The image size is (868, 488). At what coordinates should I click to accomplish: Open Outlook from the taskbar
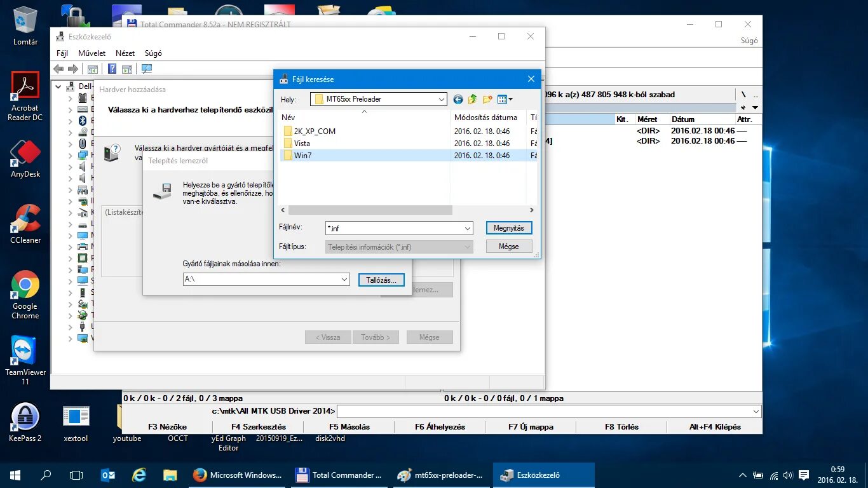click(108, 475)
